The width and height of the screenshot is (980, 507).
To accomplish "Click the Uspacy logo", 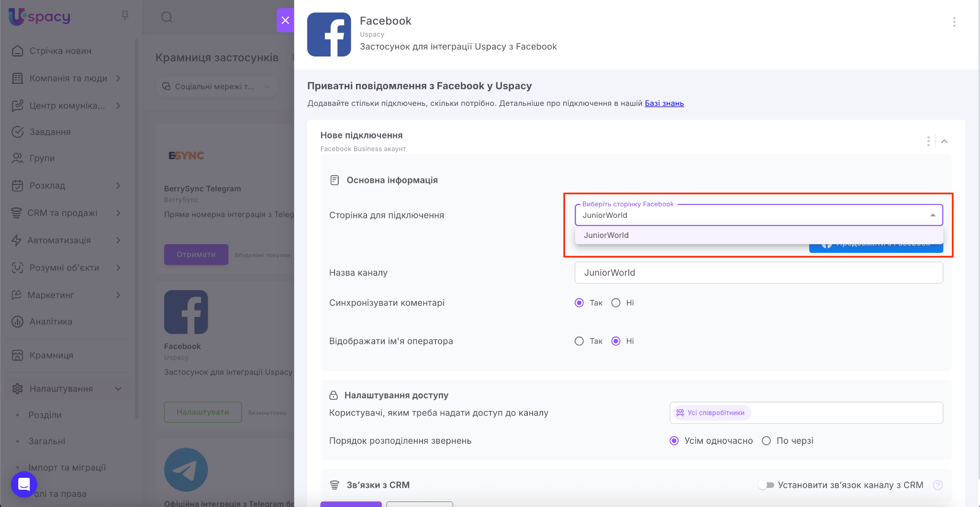I will pyautogui.click(x=39, y=17).
